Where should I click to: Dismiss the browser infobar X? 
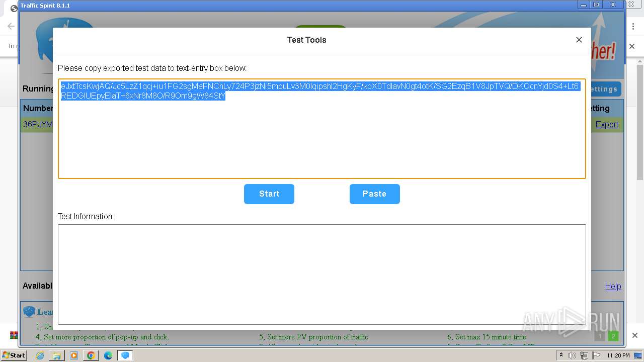pos(632,46)
